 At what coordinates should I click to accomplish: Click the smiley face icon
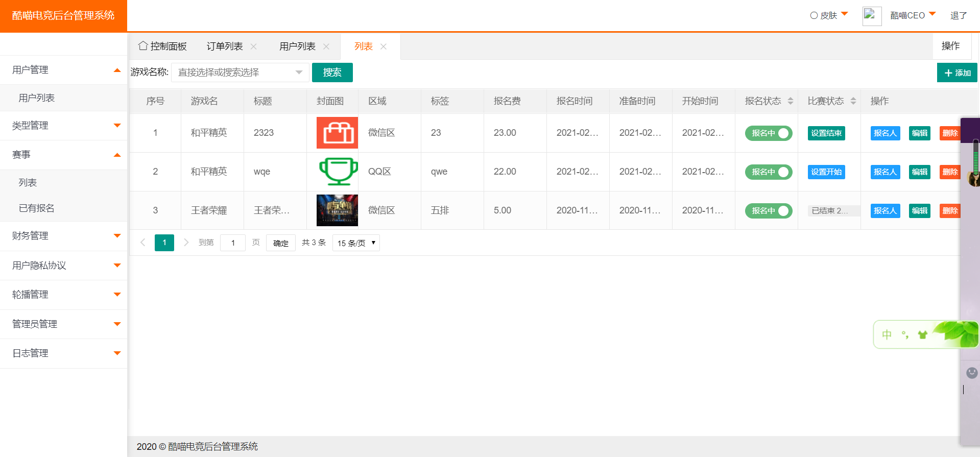click(972, 373)
